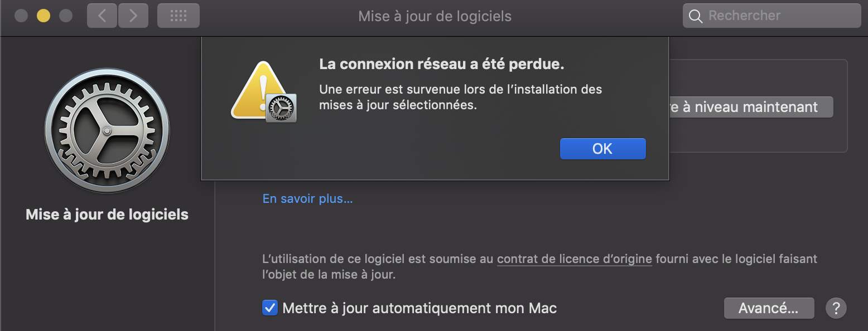The height and width of the screenshot is (331, 868).
Task: Minimize the window with the yellow button
Action: tap(44, 16)
